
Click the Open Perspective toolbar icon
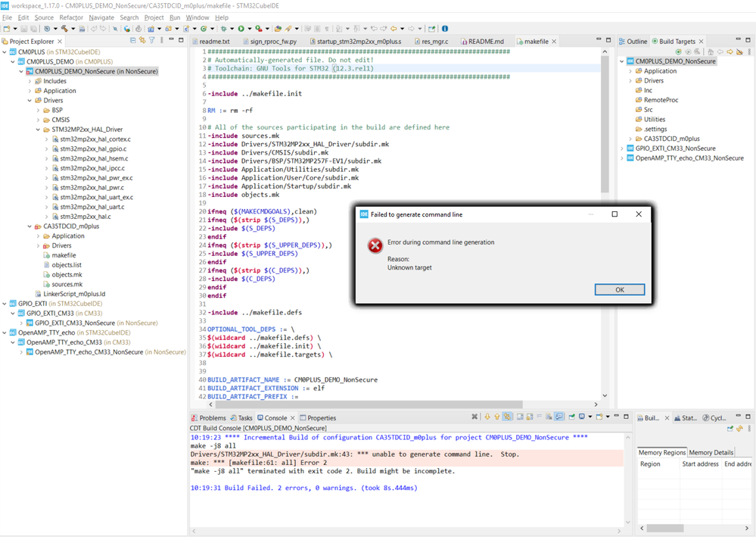coord(431,29)
